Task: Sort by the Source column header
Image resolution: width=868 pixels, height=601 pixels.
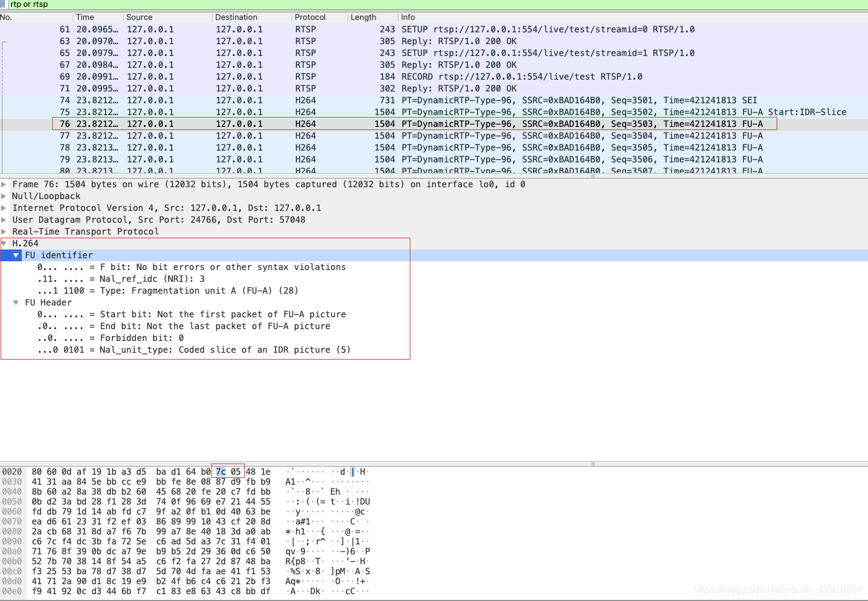Action: 167,17
